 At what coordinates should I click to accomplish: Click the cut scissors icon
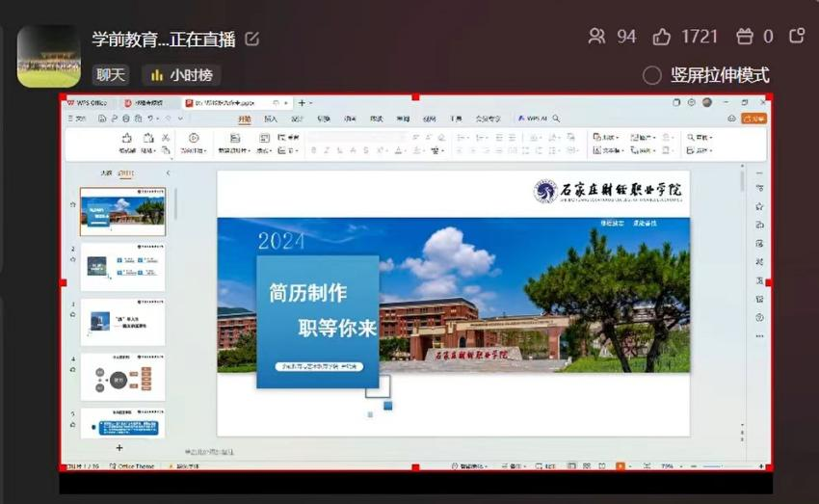166,138
